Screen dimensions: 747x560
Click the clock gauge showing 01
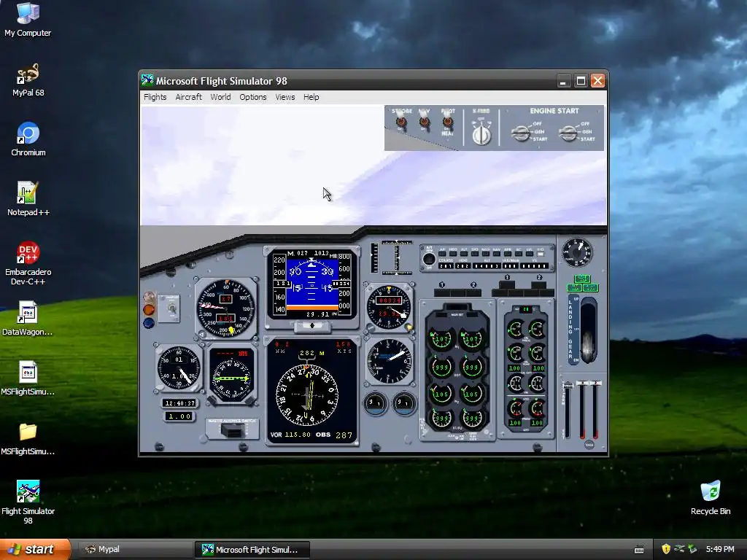(x=179, y=367)
